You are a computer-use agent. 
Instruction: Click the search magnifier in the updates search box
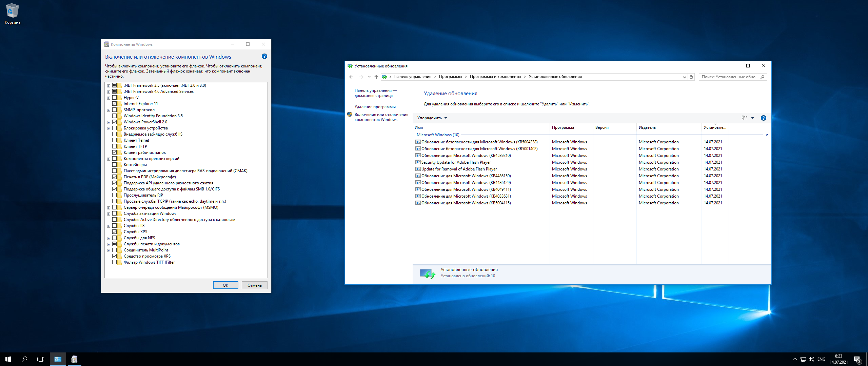(762, 77)
